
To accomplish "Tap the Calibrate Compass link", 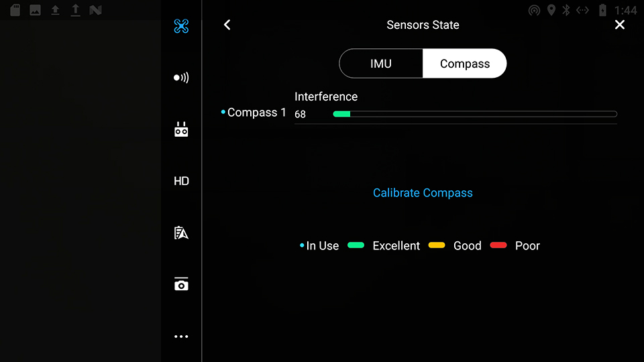I will pyautogui.click(x=423, y=193).
